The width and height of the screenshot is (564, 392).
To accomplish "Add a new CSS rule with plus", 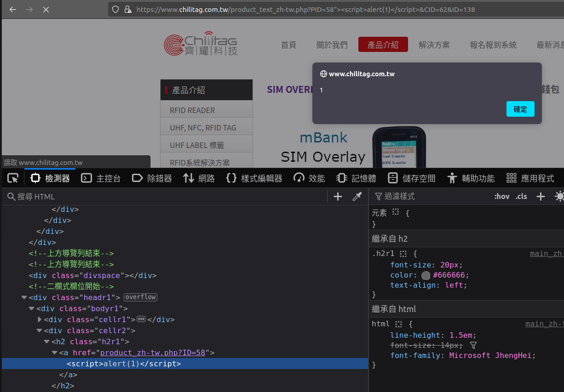I will (541, 197).
